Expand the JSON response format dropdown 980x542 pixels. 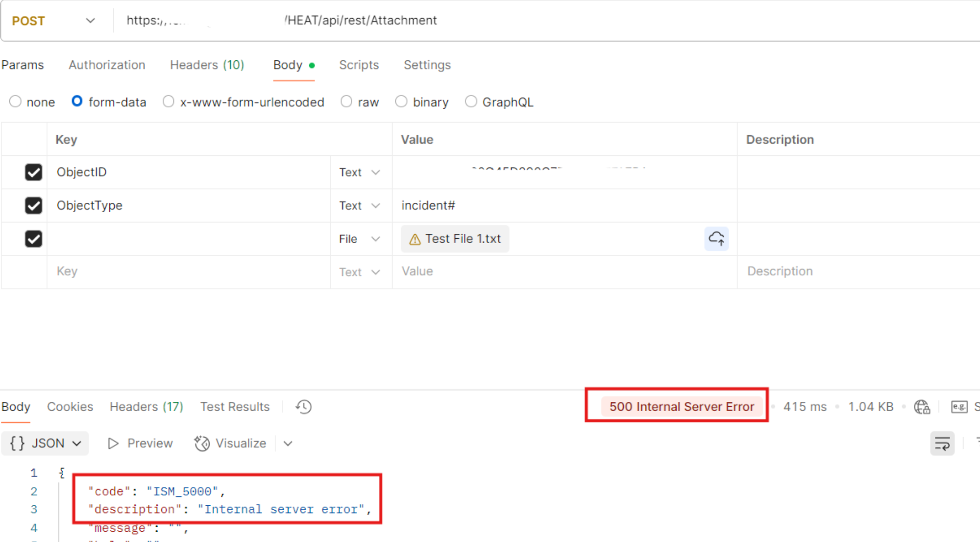[x=77, y=443]
